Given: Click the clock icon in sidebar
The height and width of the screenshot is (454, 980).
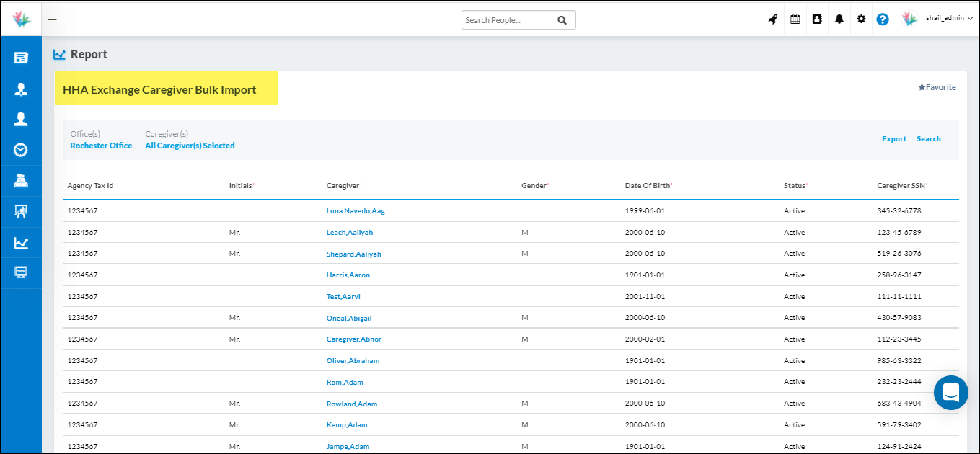Looking at the screenshot, I should pyautogui.click(x=21, y=150).
